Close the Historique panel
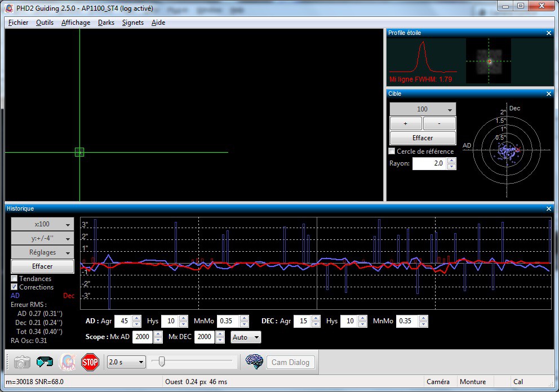 (x=549, y=208)
